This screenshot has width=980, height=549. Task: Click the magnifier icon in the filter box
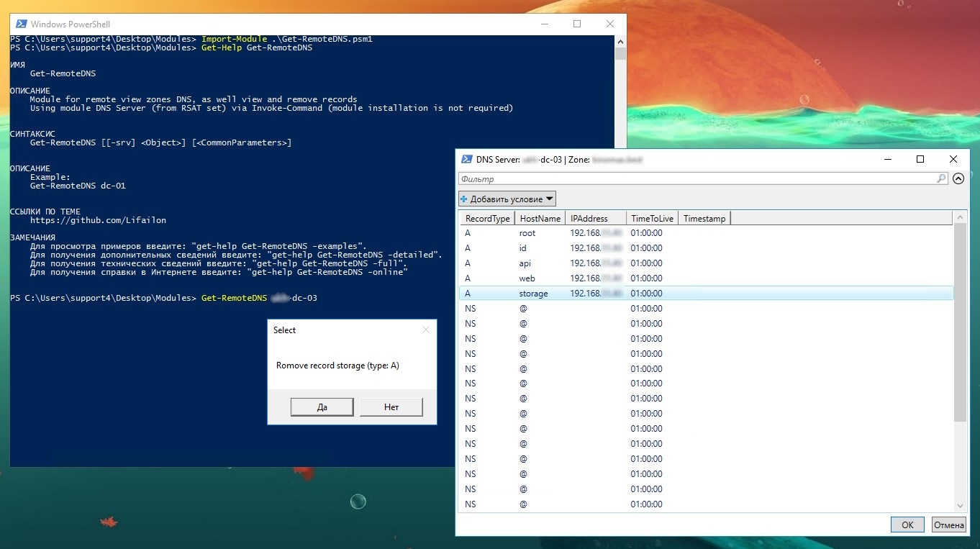[941, 178]
